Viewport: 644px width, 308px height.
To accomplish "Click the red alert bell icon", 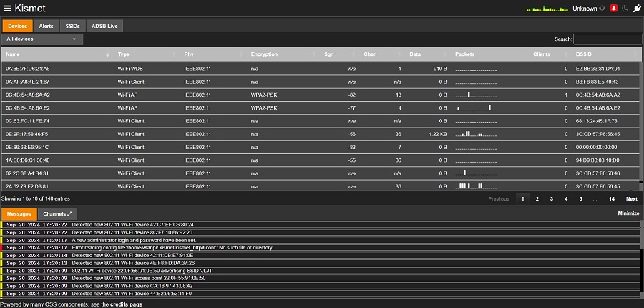I will click(x=614, y=8).
